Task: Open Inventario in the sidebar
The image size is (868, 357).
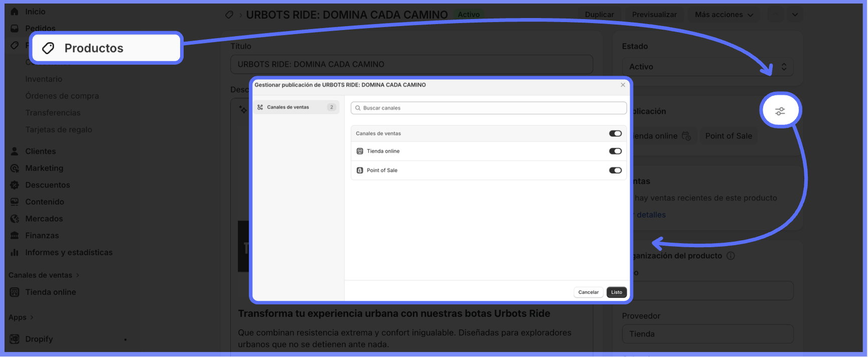Action: 44,79
